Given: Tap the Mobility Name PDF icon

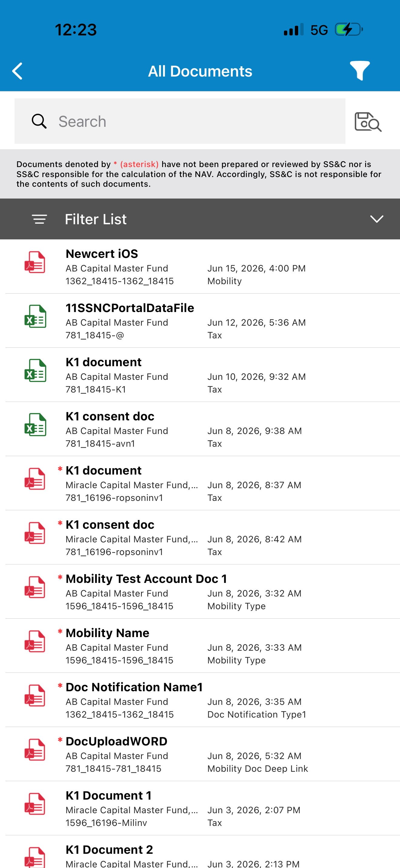Looking at the screenshot, I should coord(35,641).
